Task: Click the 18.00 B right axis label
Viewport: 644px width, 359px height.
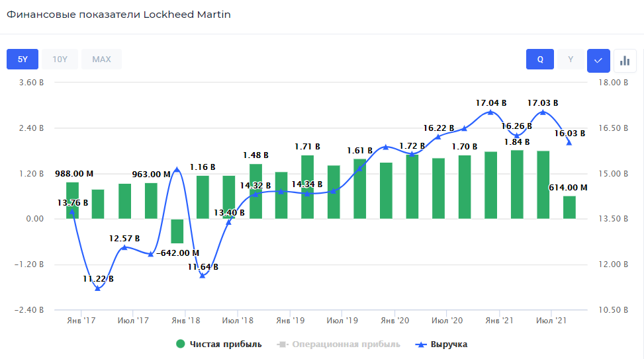Action: [613, 83]
